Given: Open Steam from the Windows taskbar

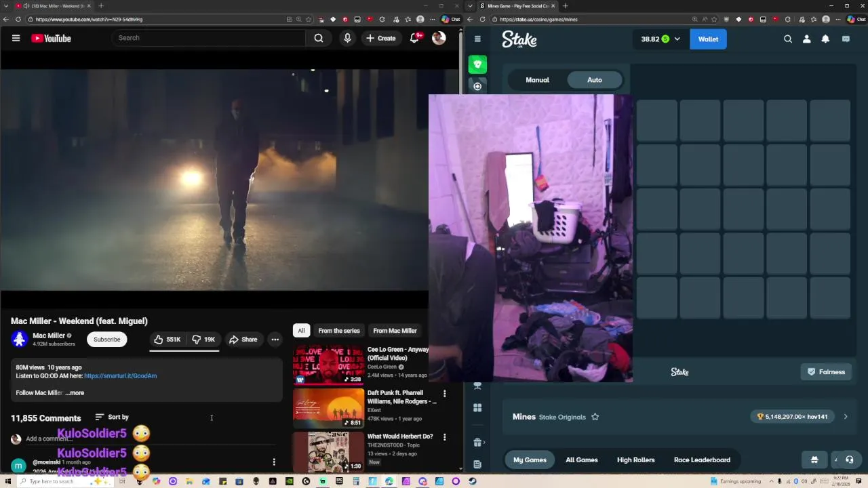Looking at the screenshot, I should 473,481.
